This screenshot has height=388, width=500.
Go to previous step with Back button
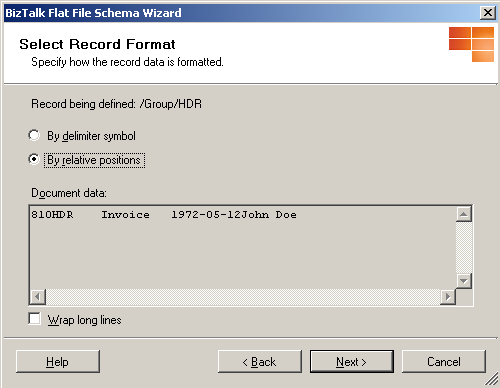(x=260, y=361)
